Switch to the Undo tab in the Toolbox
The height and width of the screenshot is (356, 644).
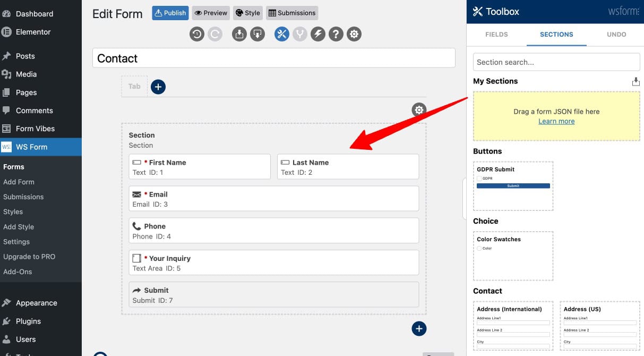click(616, 35)
